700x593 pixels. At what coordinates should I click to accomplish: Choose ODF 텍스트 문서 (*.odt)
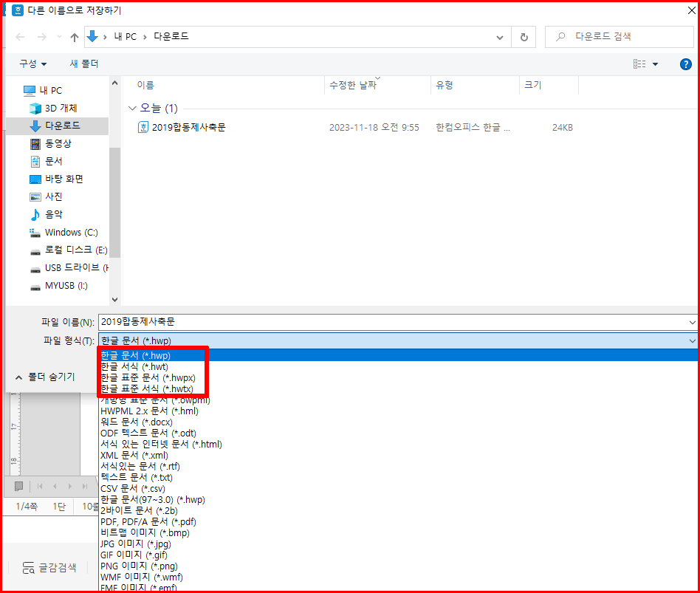pos(148,433)
